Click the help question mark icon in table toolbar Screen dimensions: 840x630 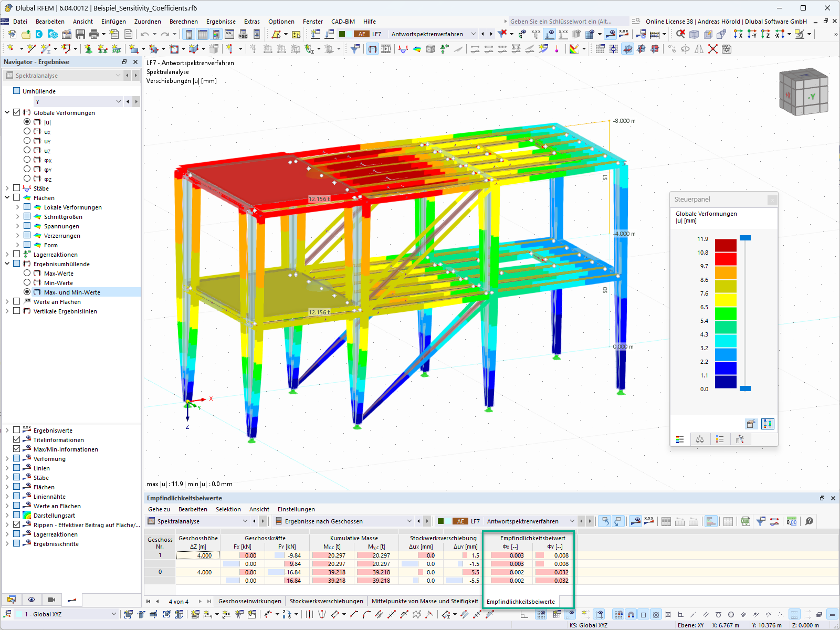point(810,521)
